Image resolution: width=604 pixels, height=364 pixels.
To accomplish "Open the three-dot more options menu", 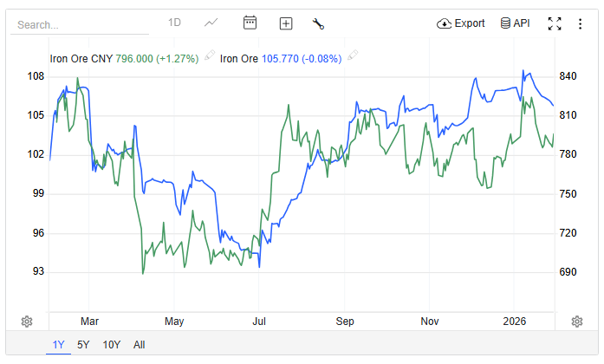I will click(x=581, y=23).
